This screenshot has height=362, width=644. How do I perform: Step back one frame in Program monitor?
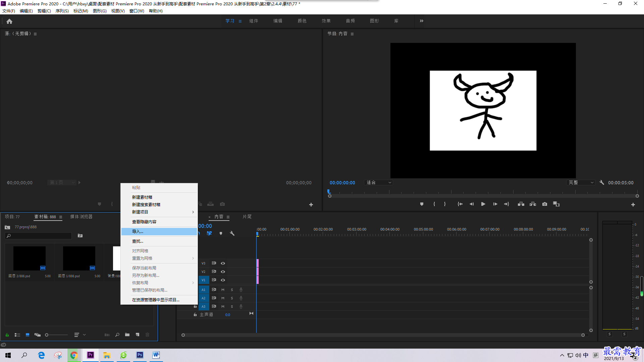472,204
